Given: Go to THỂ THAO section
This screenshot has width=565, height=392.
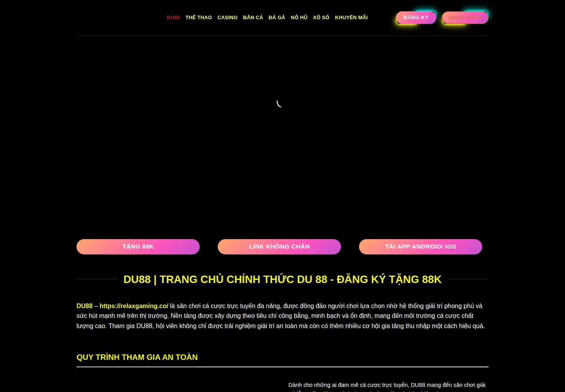Looking at the screenshot, I should click(x=199, y=18).
